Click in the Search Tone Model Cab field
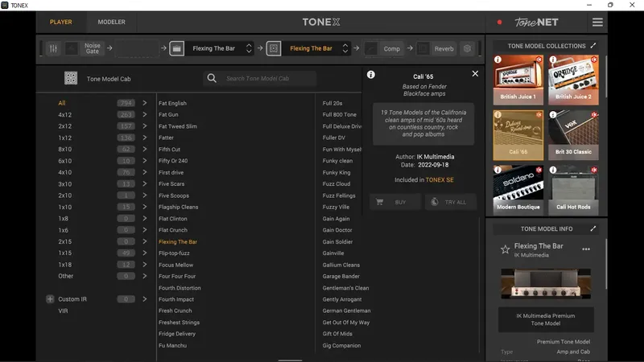This screenshot has height=362, width=644. click(259, 78)
